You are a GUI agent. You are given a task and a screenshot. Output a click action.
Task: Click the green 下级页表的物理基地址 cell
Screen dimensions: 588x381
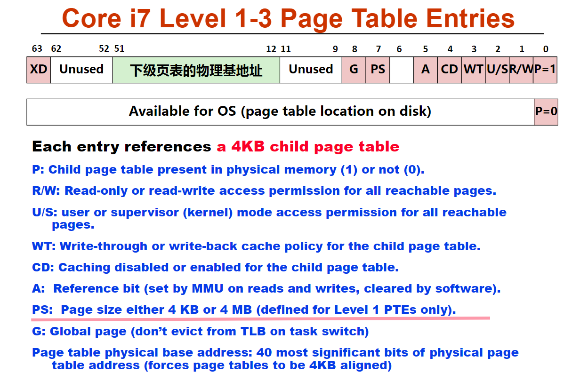pyautogui.click(x=196, y=70)
